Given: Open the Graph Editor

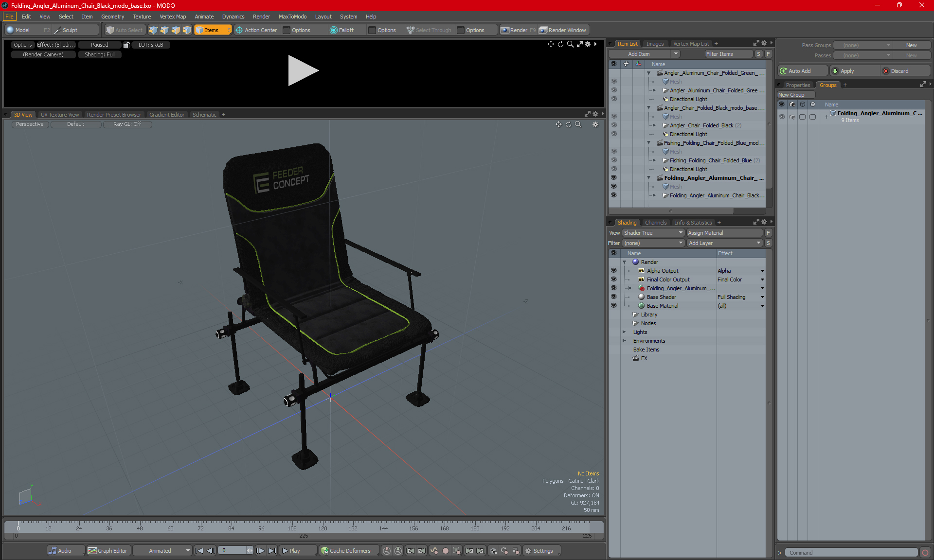Looking at the screenshot, I should pos(108,551).
